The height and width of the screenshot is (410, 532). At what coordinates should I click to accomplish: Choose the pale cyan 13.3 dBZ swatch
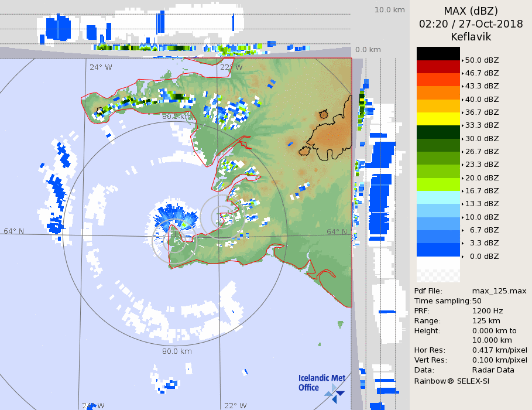(438, 197)
